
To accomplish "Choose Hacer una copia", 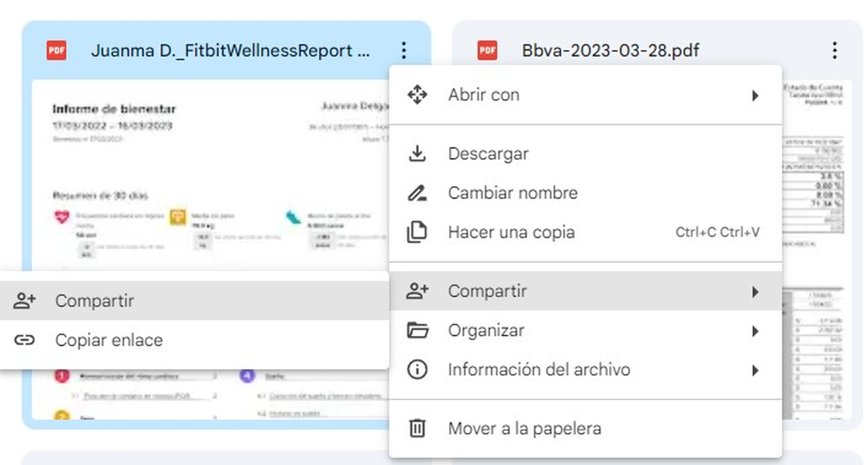I will [585, 232].
